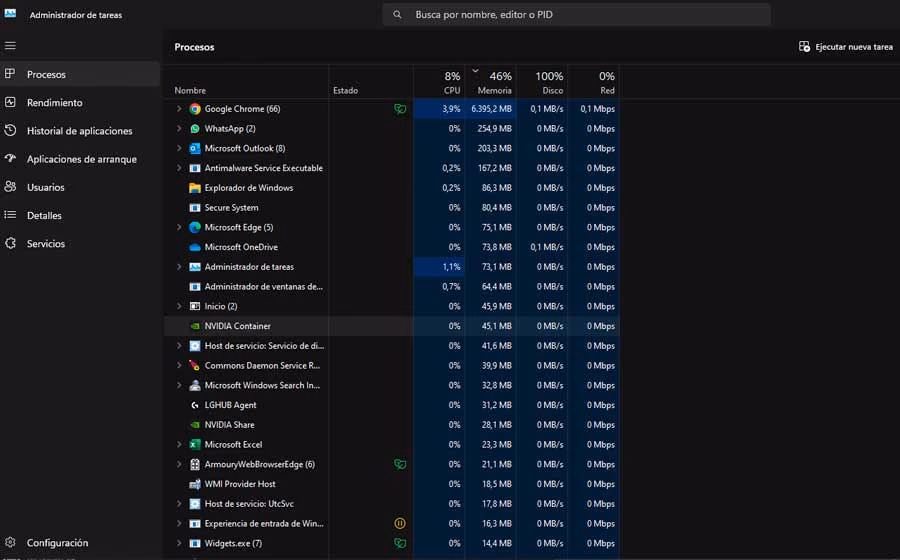Sort by the Estado column header
The image size is (900, 560).
(x=346, y=91)
